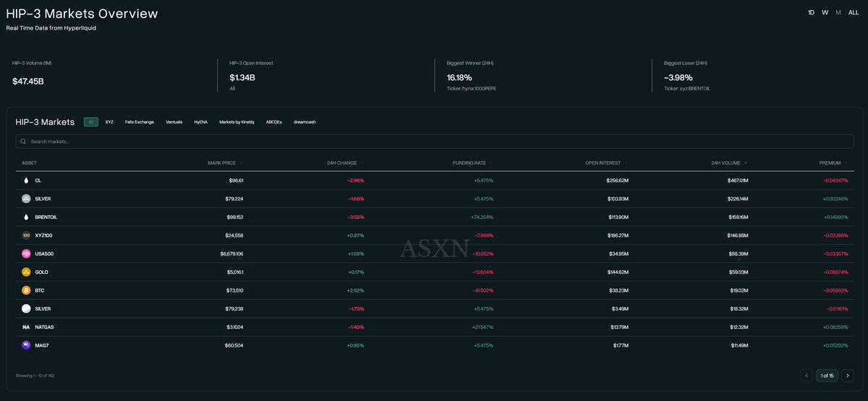Go to previous page of markets
The width and height of the screenshot is (868, 401).
tap(807, 376)
